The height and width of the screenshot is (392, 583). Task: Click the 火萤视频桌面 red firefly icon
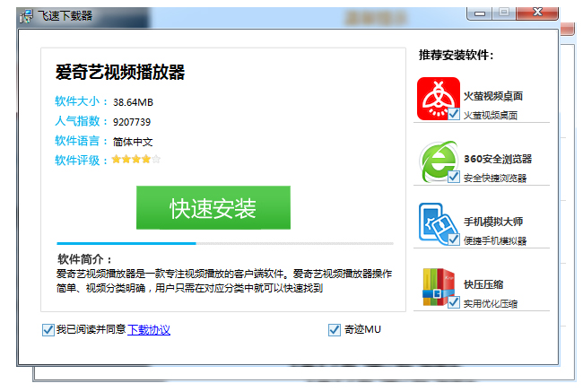click(x=439, y=98)
